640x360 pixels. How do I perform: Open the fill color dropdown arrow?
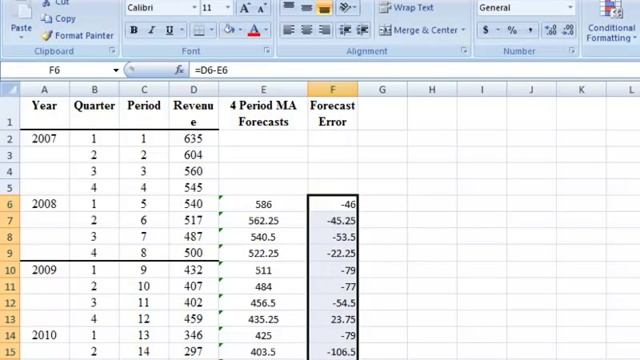point(240,30)
